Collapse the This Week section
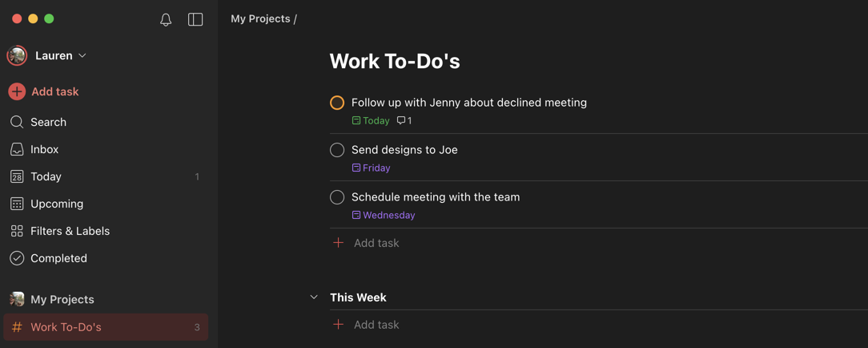 tap(314, 297)
